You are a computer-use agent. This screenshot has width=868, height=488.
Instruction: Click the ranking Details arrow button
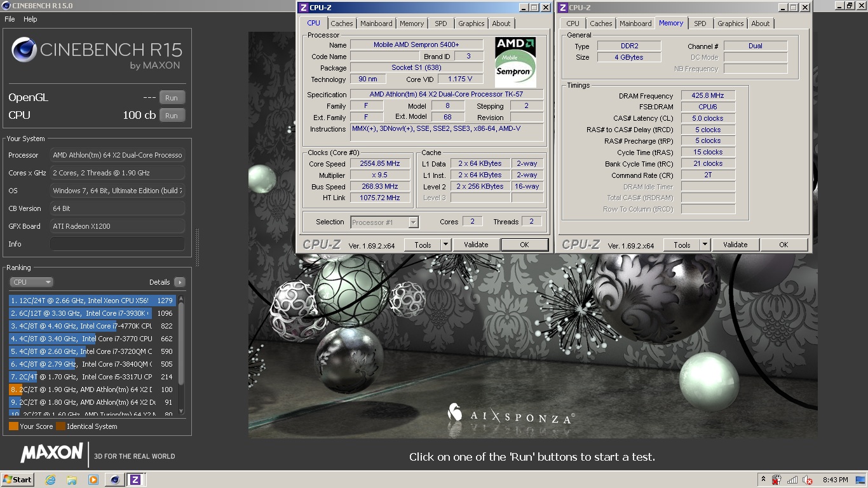[x=179, y=282]
